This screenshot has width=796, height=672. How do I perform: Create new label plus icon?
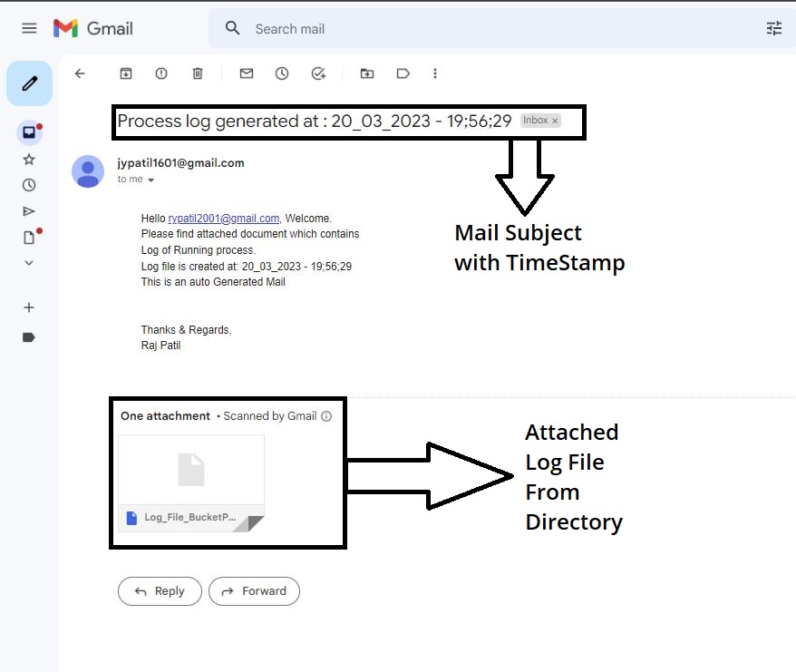29,307
